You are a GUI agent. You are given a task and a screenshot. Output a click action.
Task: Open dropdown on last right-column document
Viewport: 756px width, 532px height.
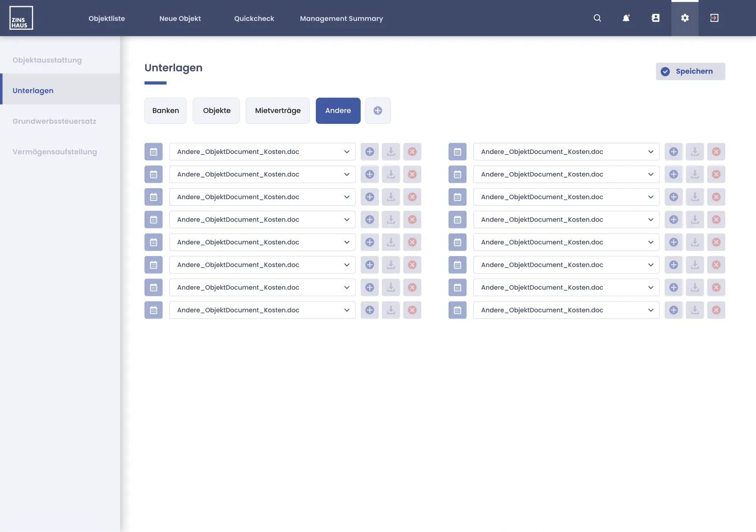pos(650,310)
